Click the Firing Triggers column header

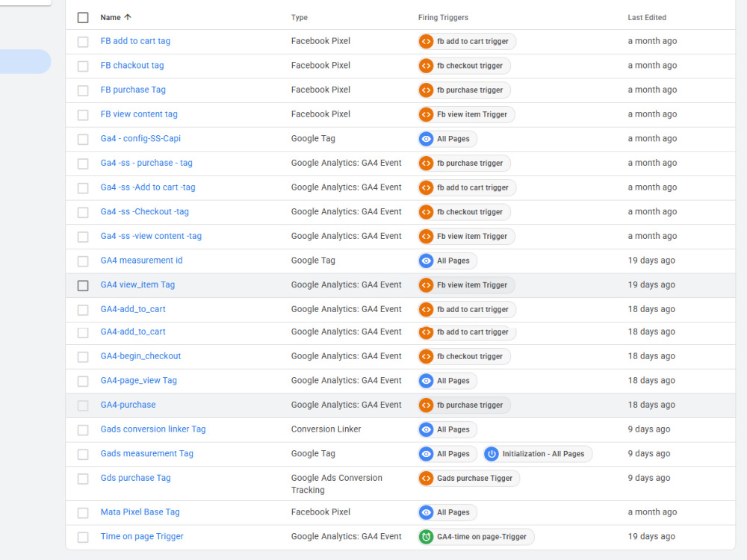click(443, 18)
